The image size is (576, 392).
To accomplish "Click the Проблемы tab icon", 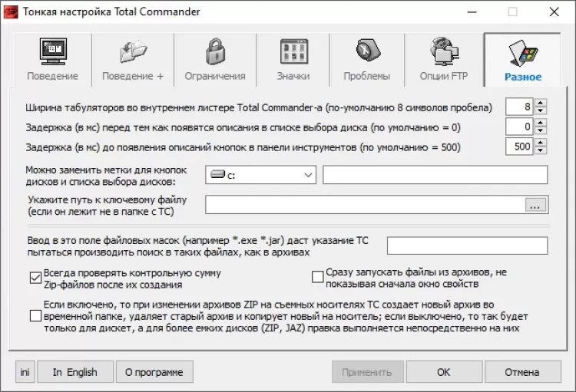I will [366, 52].
